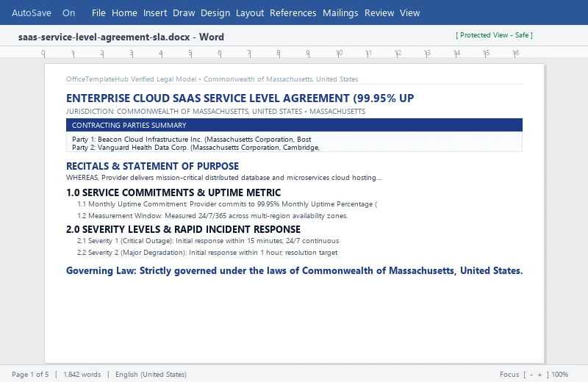
Task: Open the Insert tab
Action: point(155,12)
